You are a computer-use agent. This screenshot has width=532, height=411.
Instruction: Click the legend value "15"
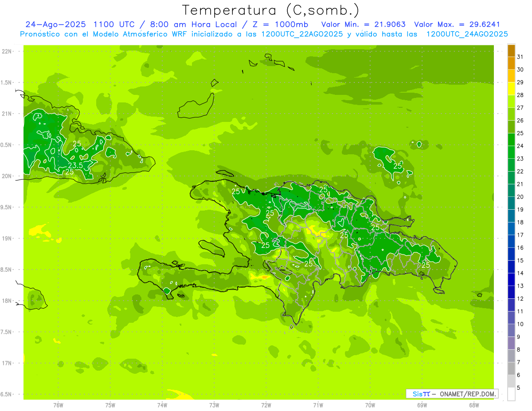tap(520, 261)
